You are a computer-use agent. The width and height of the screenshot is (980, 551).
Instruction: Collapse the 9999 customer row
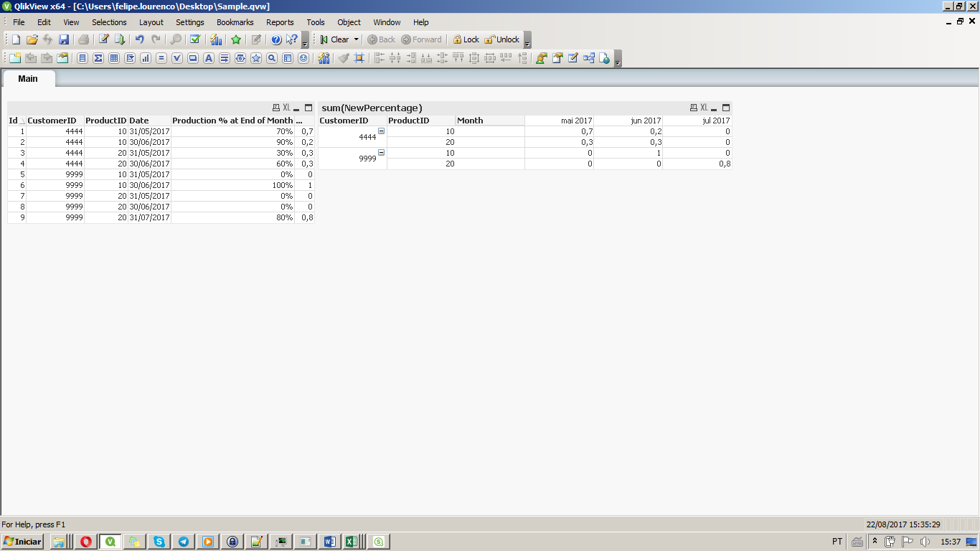(381, 153)
